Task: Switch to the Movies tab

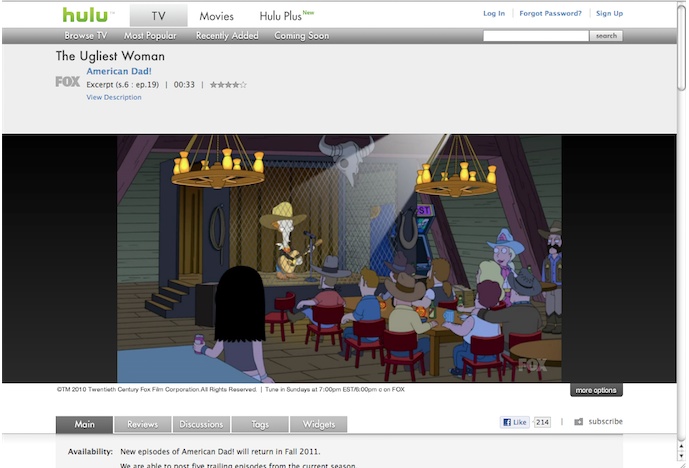Action: point(216,16)
